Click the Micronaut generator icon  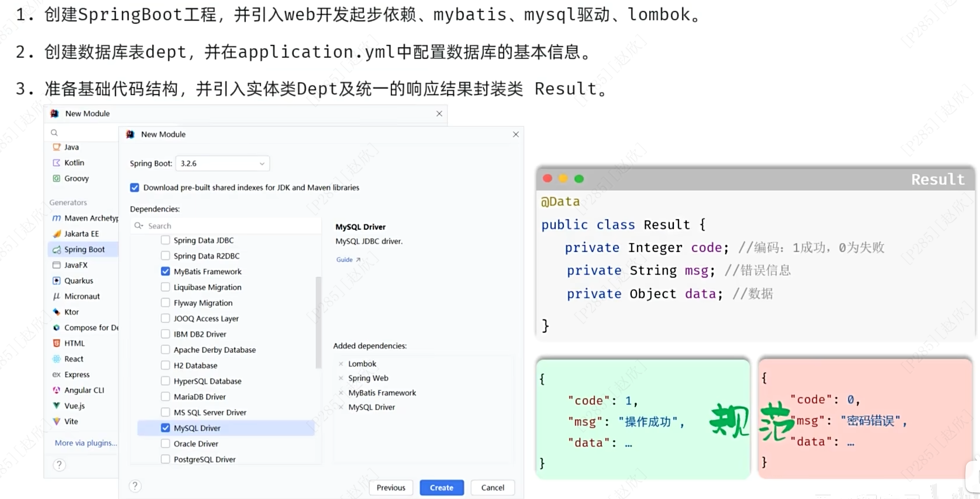(56, 296)
